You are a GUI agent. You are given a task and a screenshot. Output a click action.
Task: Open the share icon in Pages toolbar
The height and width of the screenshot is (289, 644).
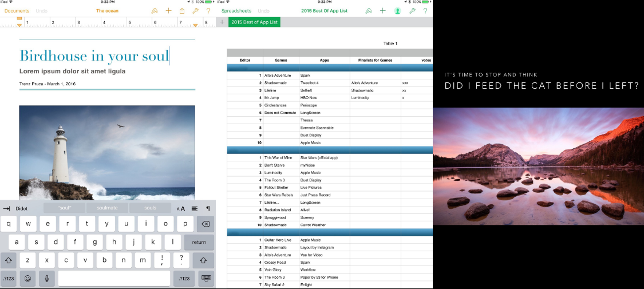coord(182,11)
